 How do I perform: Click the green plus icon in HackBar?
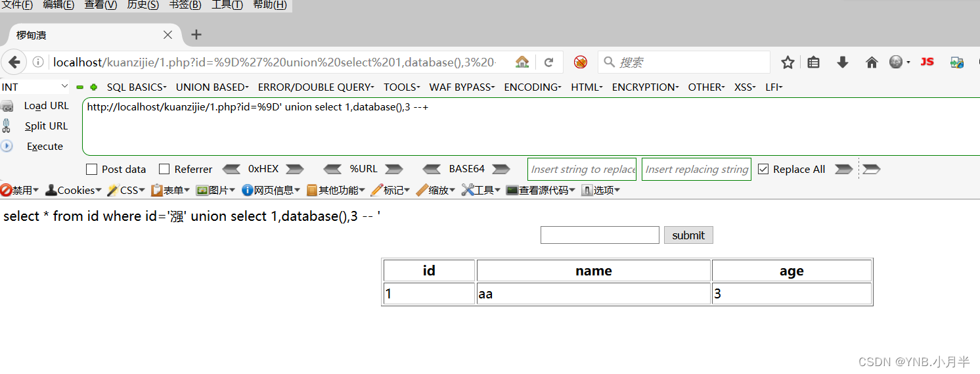click(93, 87)
